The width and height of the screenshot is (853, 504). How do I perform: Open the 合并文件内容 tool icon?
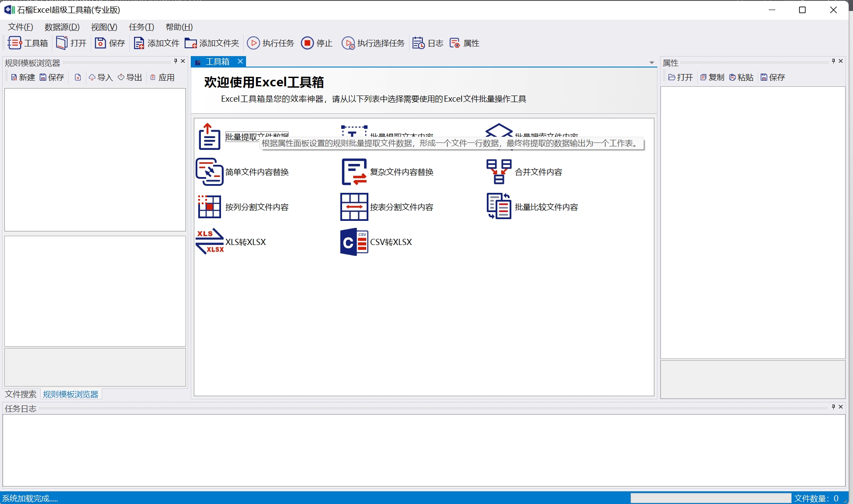tap(499, 172)
